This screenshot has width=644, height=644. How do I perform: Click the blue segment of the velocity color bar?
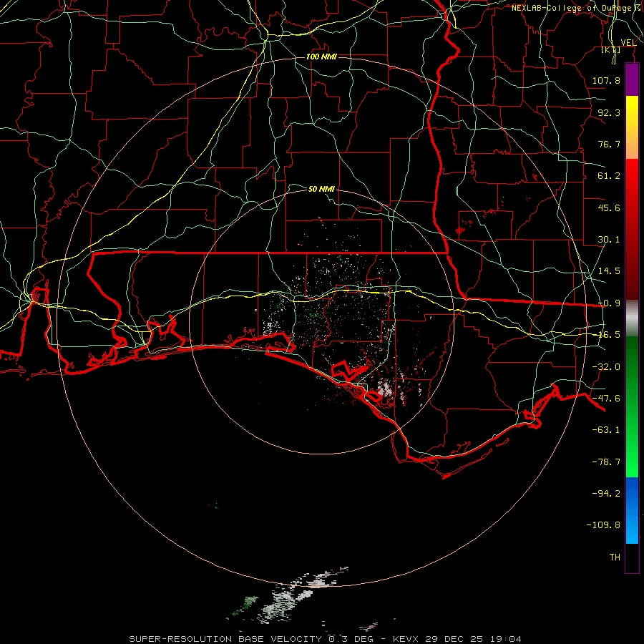[632, 510]
